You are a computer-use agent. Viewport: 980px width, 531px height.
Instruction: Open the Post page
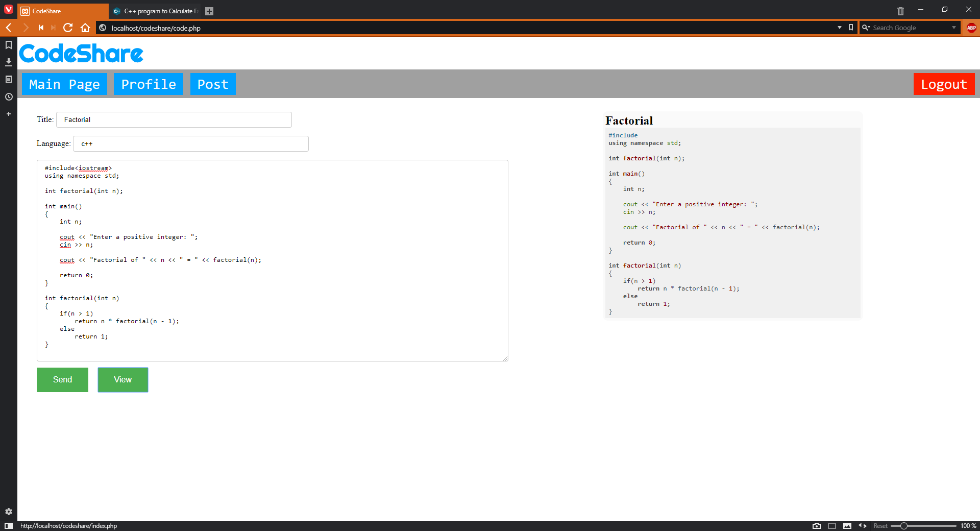click(213, 84)
